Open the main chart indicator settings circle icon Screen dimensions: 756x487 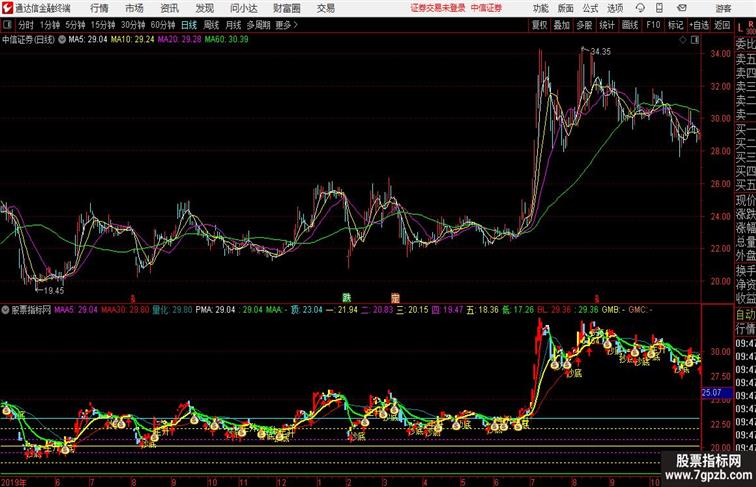pos(62,40)
